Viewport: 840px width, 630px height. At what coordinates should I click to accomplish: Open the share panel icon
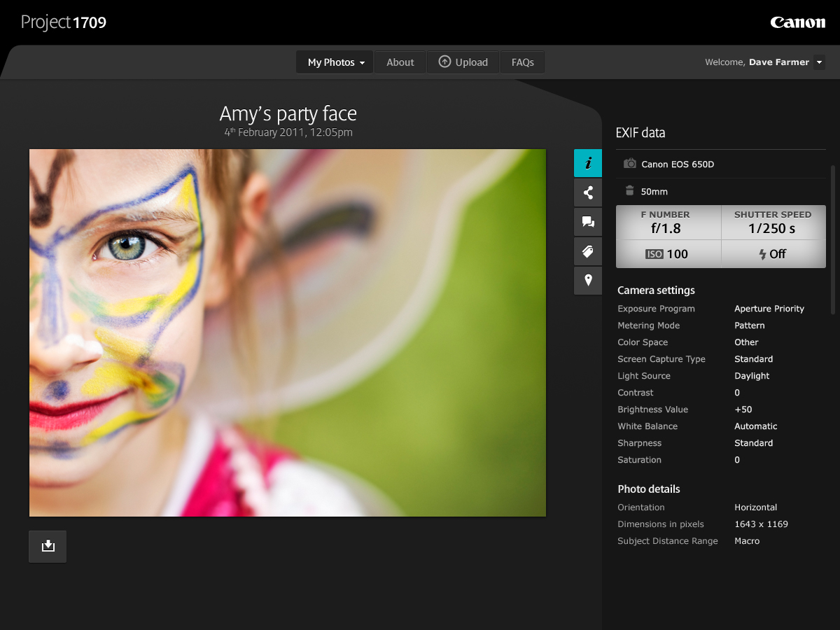coord(588,192)
